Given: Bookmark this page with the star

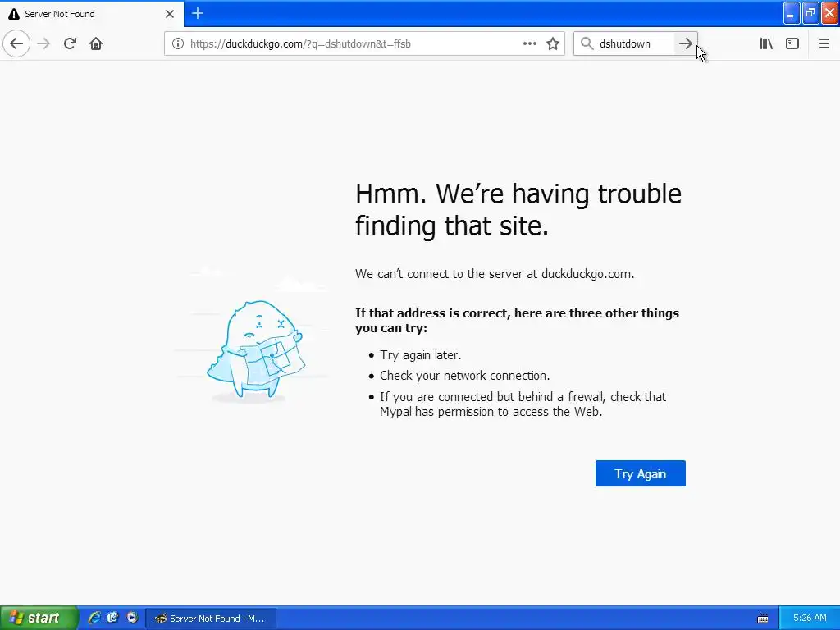Looking at the screenshot, I should tap(553, 43).
